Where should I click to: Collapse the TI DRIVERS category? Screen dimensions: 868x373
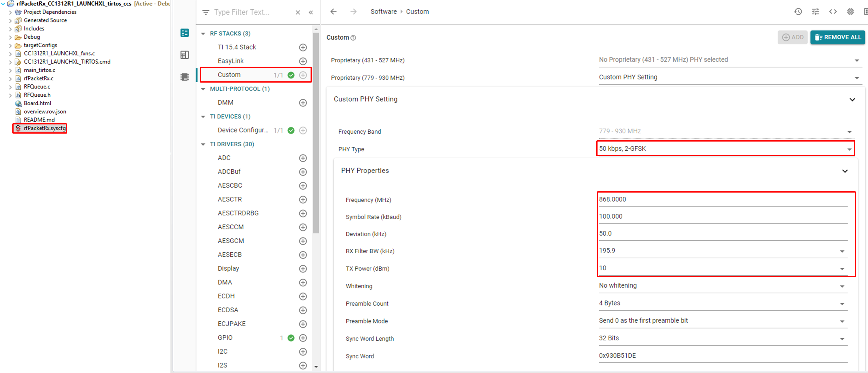point(203,144)
